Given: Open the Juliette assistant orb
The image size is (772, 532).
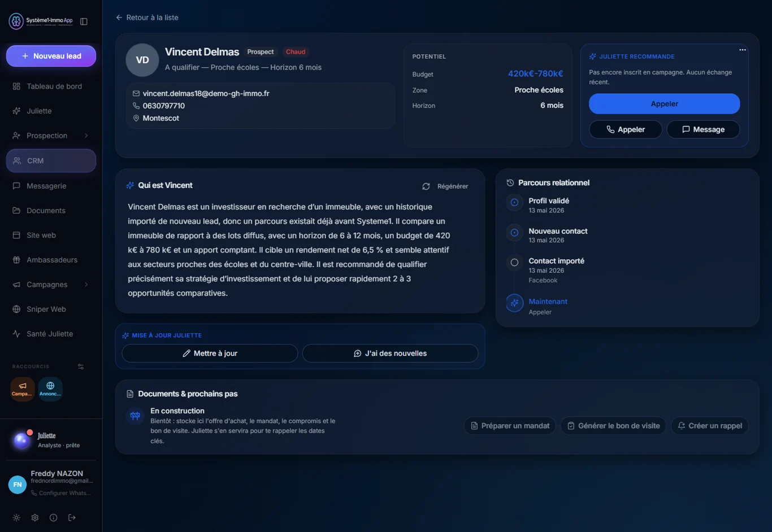Looking at the screenshot, I should click(x=21, y=440).
